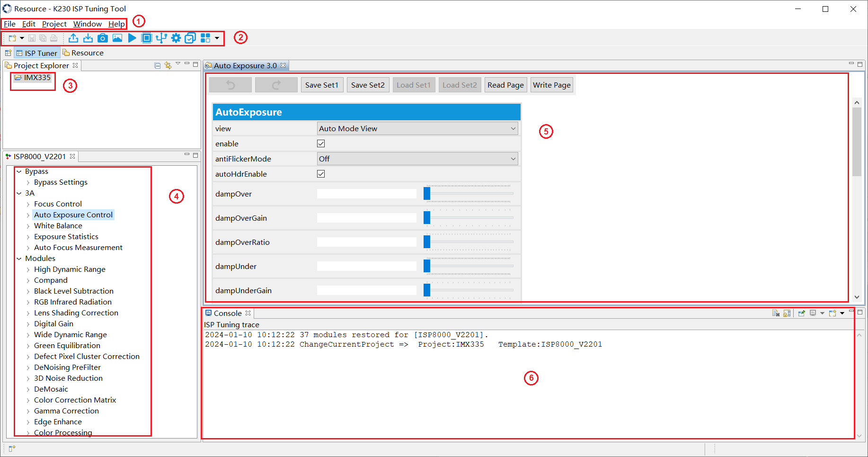This screenshot has height=457, width=868.
Task: Open the Project menu
Action: click(54, 24)
